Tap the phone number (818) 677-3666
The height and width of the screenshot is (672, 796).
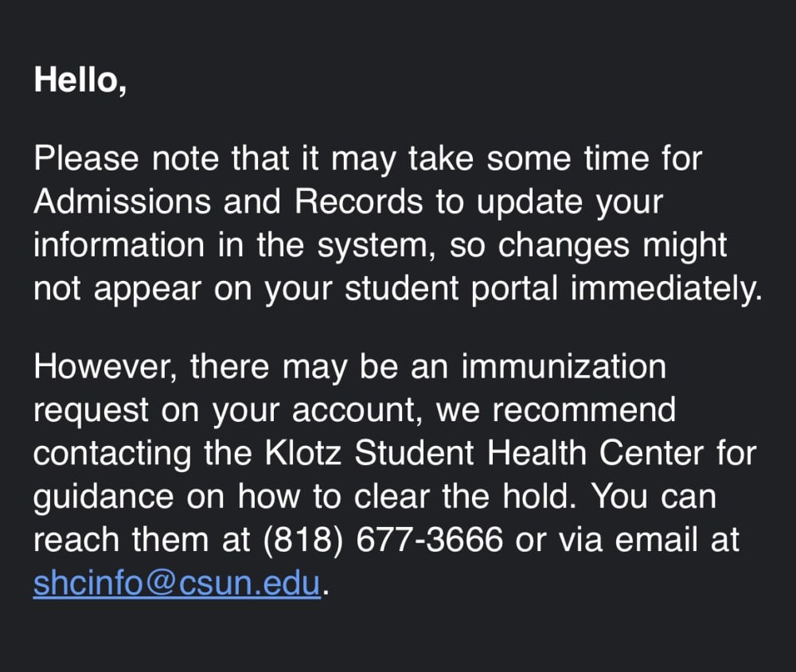[x=384, y=539]
